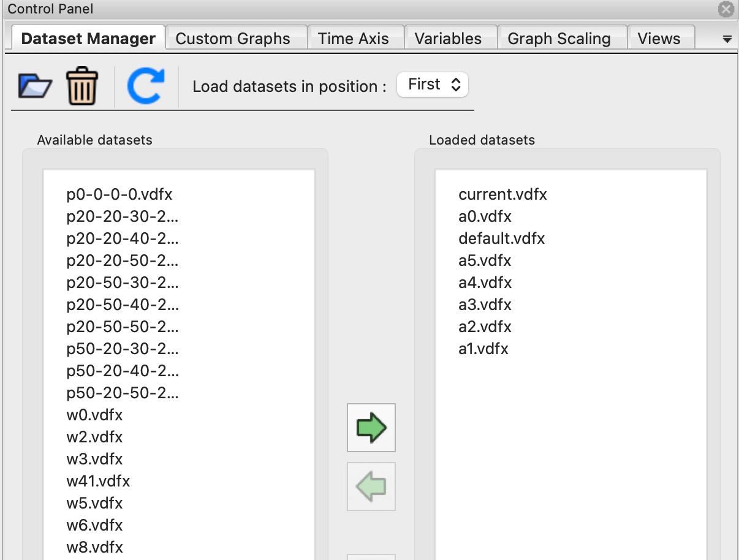
Task: Click the blue refresh arrow icon
Action: 146,86
